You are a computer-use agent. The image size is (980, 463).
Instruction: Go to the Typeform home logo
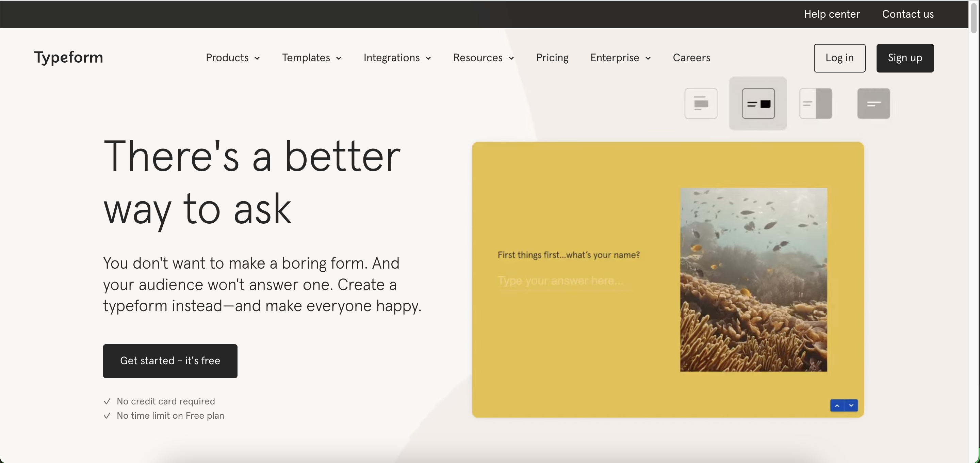[x=68, y=58]
